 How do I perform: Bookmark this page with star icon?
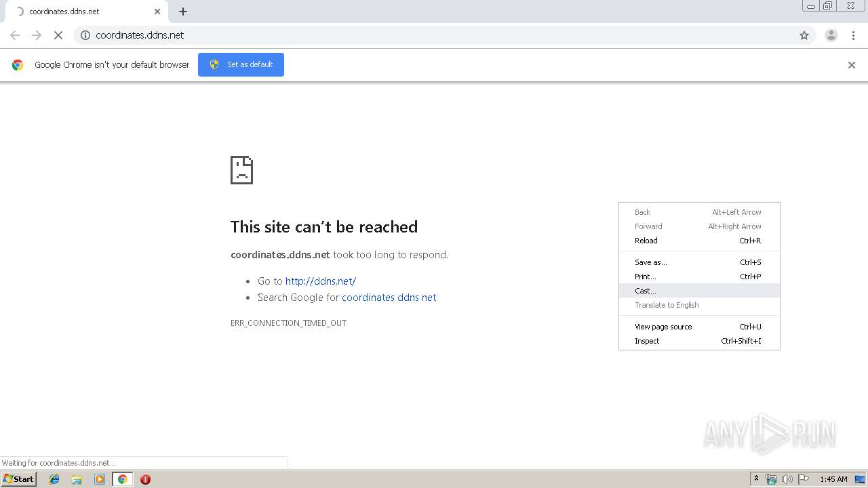click(x=804, y=35)
